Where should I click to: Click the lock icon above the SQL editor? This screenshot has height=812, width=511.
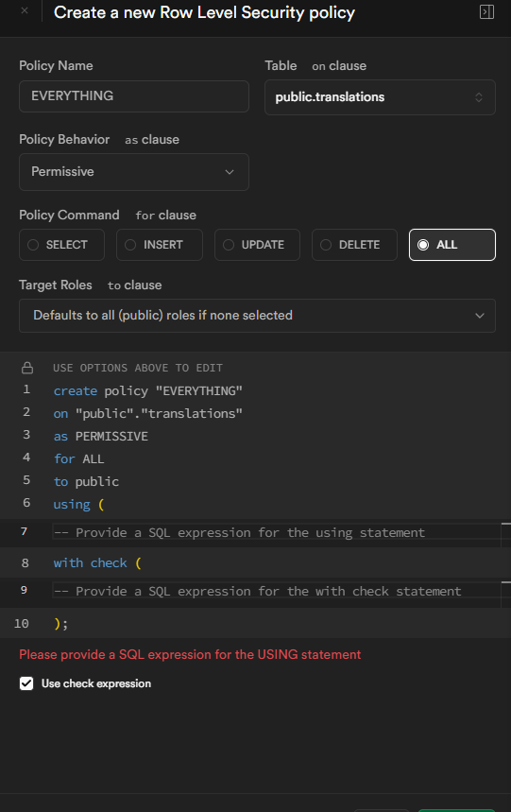pos(27,368)
